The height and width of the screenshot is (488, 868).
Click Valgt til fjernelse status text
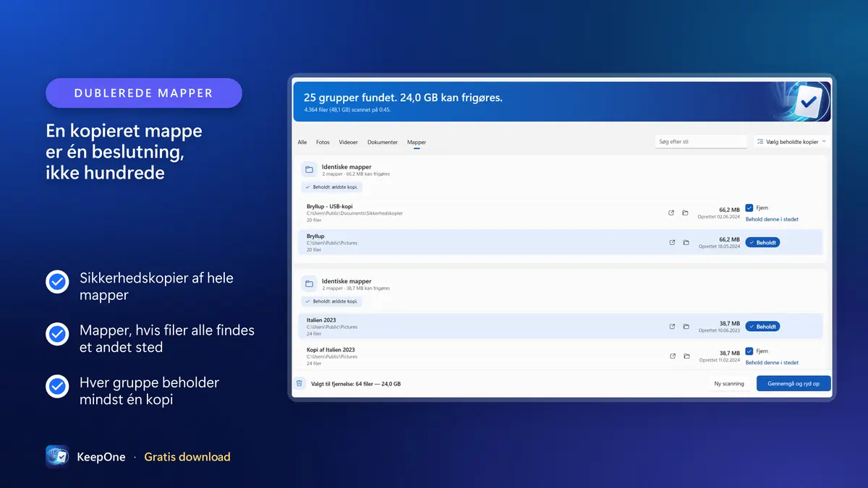356,384
